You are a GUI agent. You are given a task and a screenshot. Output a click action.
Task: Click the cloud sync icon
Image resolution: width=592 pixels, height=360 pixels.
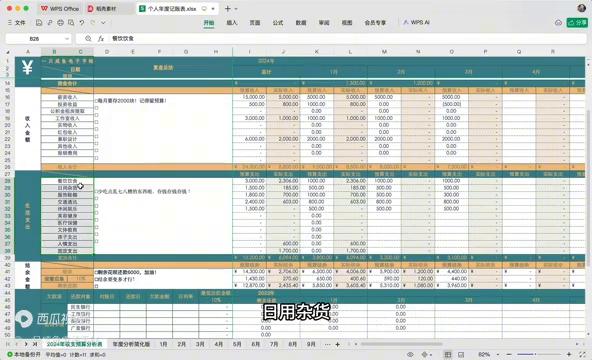click(x=558, y=23)
